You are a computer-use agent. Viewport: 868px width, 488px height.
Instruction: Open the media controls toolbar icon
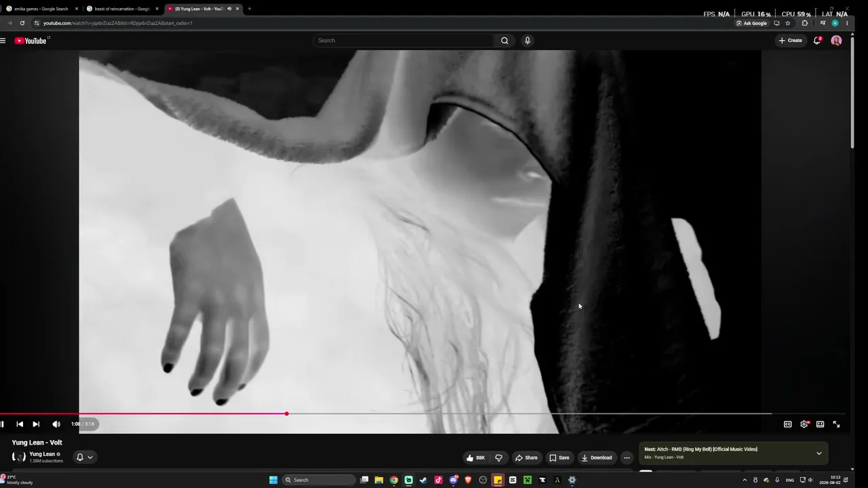(823, 23)
